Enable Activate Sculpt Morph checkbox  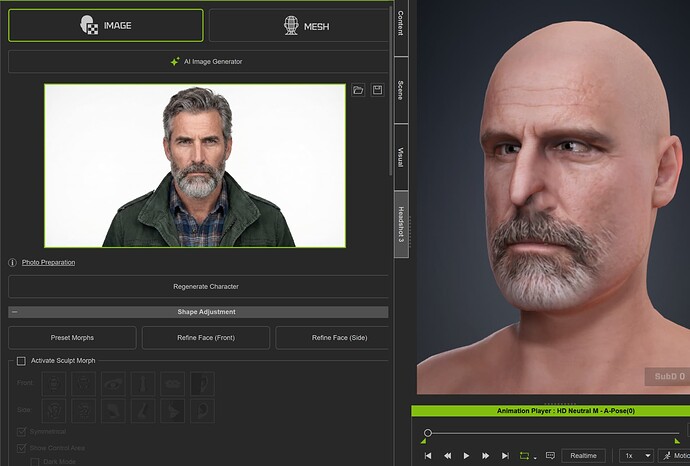tap(21, 361)
